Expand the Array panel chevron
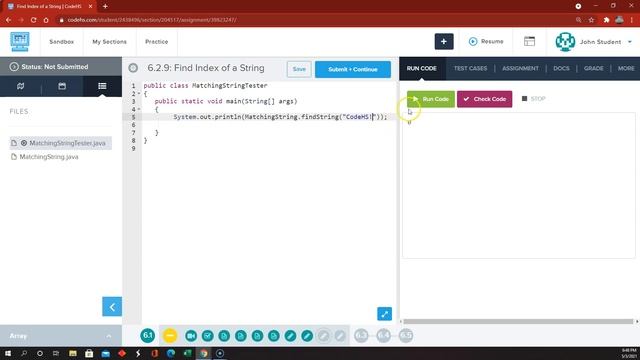Viewport: 640px width, 360px height. (x=109, y=336)
